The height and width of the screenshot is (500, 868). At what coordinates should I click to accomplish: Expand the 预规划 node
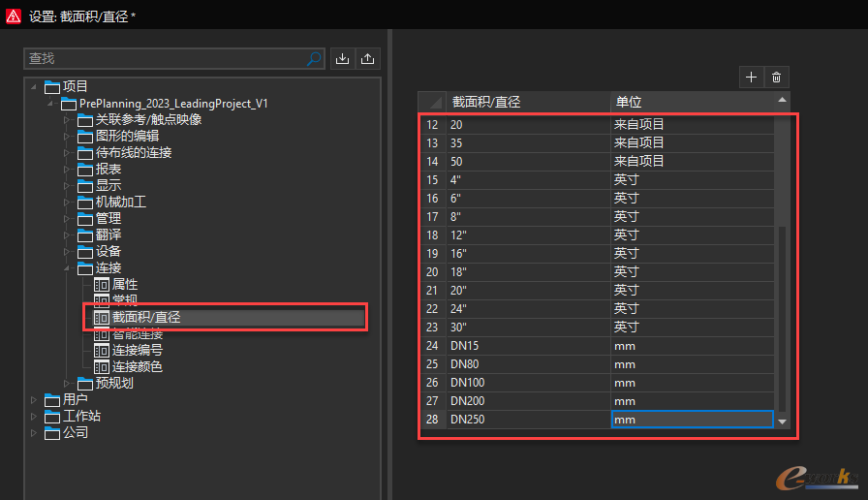67,383
